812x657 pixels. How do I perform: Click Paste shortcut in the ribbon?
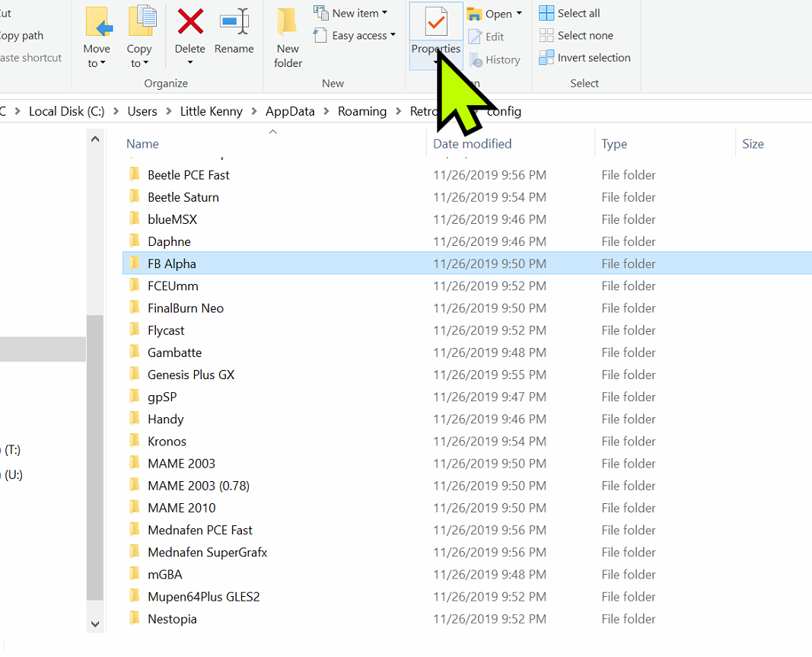(x=30, y=58)
